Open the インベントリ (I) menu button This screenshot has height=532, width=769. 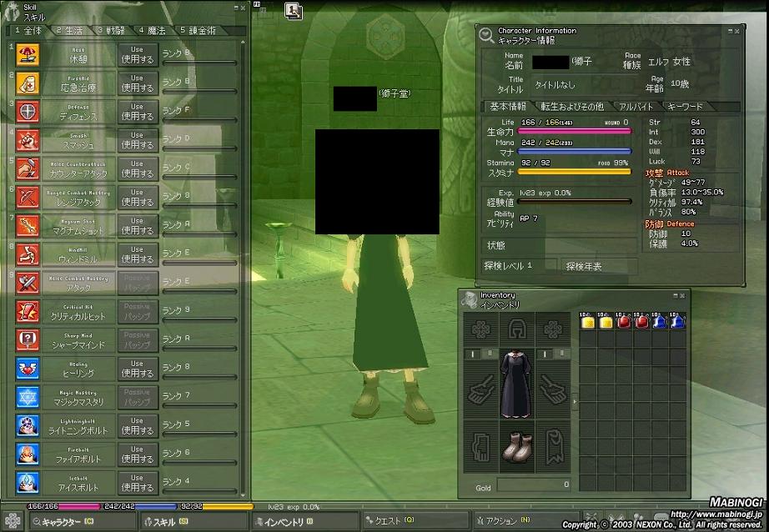[x=304, y=522]
